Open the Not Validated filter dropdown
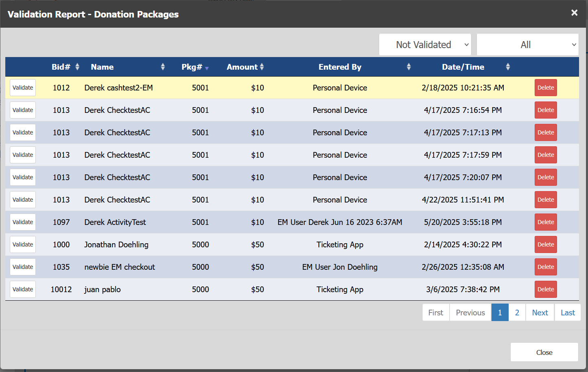Image resolution: width=588 pixels, height=372 pixels. pyautogui.click(x=425, y=45)
